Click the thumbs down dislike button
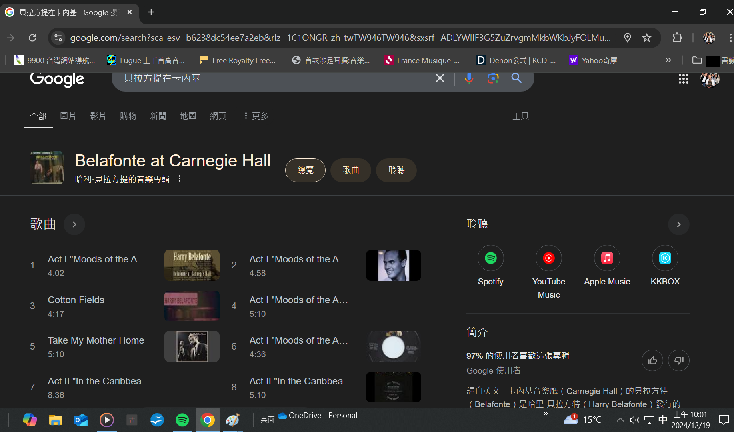 click(x=679, y=360)
